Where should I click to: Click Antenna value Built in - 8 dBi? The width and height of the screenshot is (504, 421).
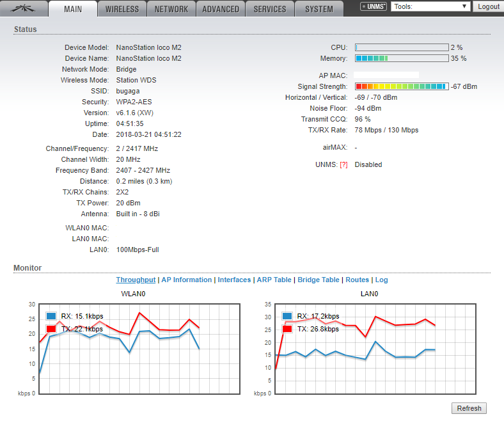[x=138, y=214]
